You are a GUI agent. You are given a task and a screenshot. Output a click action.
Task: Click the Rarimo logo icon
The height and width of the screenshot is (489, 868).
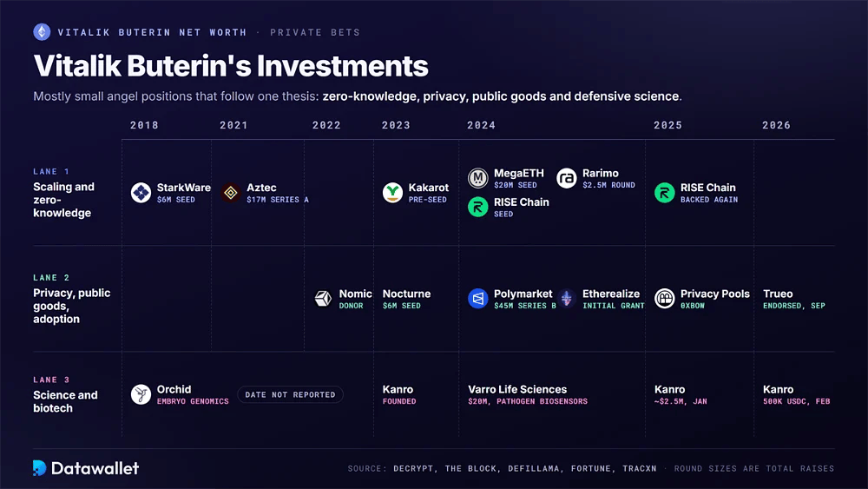click(566, 178)
